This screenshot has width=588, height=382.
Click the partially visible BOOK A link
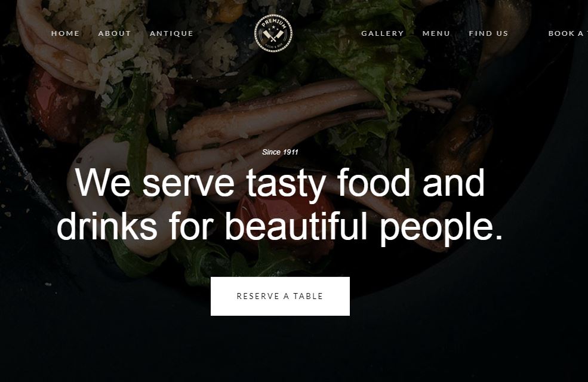[568, 33]
